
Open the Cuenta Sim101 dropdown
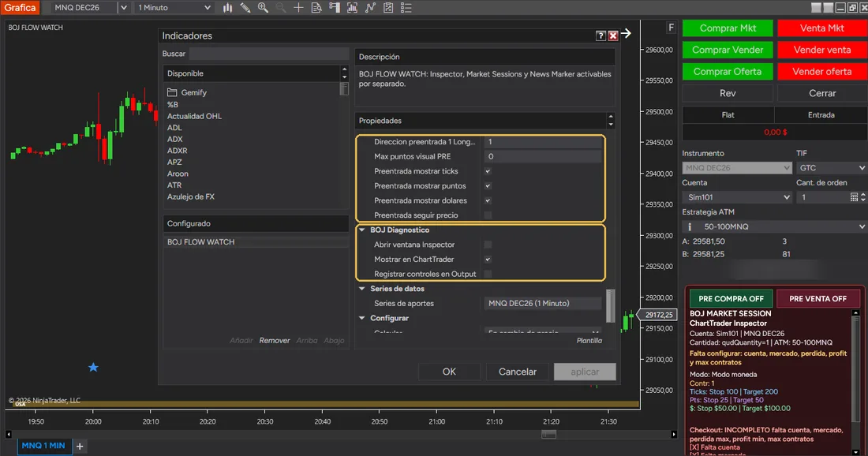point(737,197)
